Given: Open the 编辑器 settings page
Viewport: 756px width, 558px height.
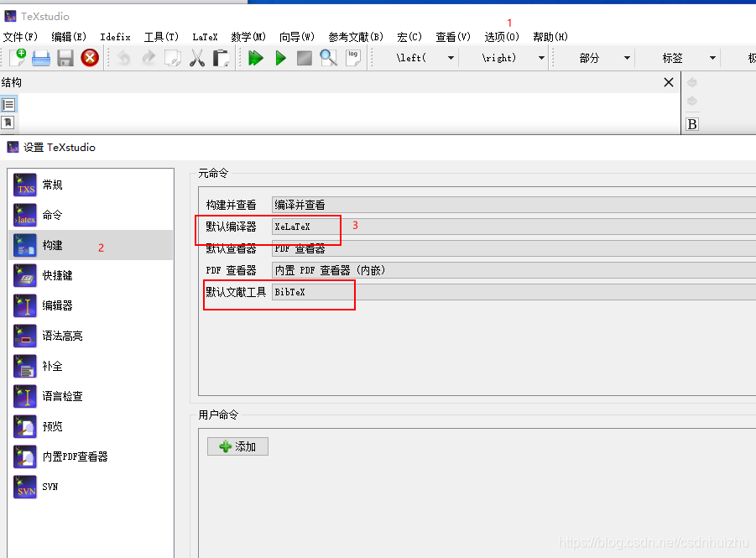Looking at the screenshot, I should (91, 305).
